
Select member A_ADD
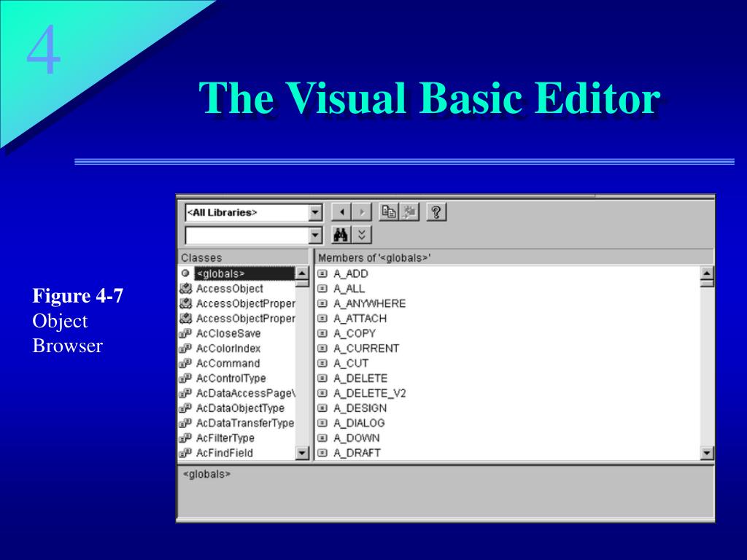[351, 274]
